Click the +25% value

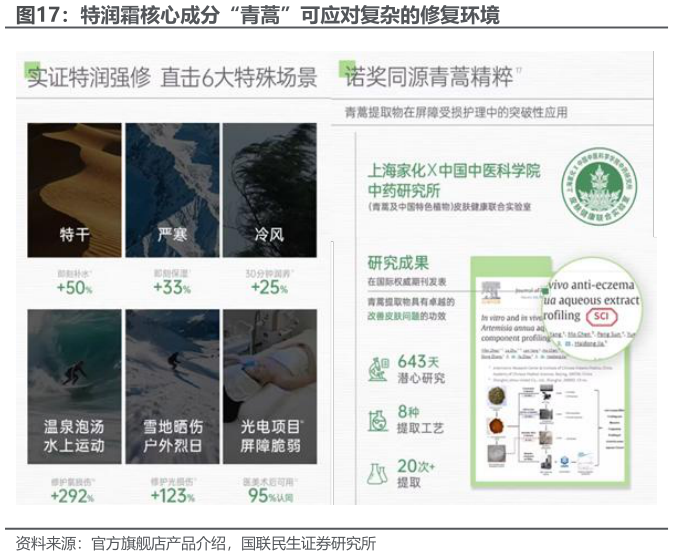tap(270, 287)
